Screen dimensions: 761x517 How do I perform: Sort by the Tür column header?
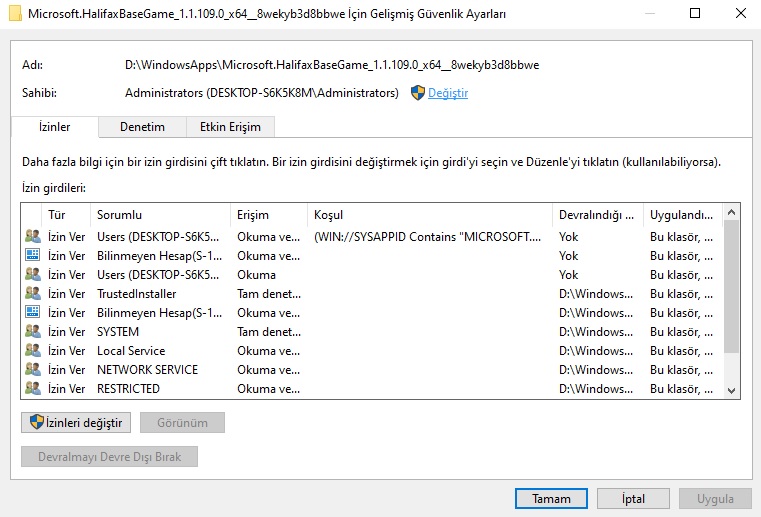(x=66, y=215)
